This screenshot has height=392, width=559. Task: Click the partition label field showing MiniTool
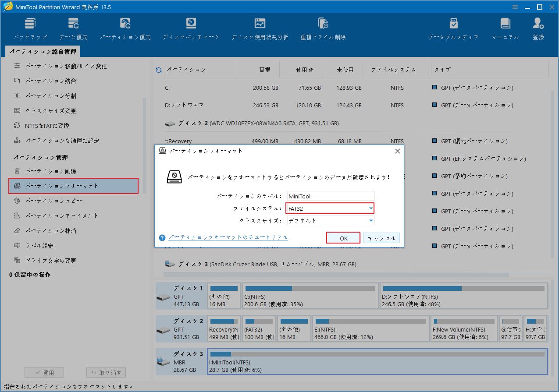[x=331, y=196]
